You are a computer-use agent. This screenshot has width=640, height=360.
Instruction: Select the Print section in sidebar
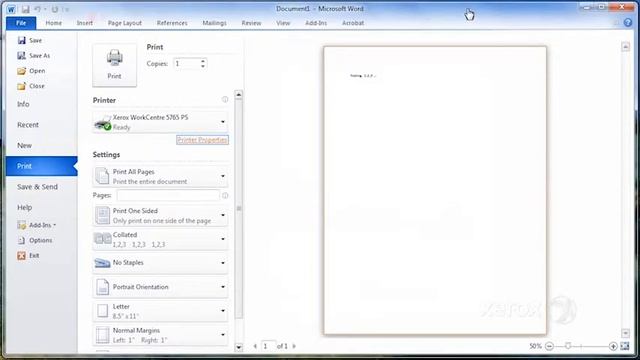point(42,166)
